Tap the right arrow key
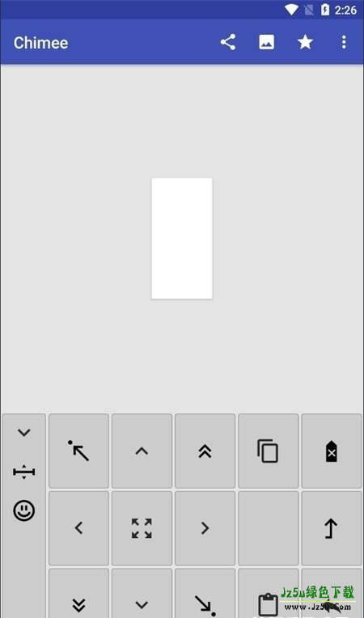Image resolution: width=364 pixels, height=618 pixels. (205, 528)
